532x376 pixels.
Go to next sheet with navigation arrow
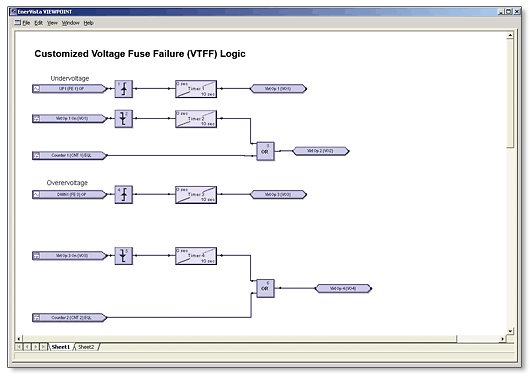point(35,347)
